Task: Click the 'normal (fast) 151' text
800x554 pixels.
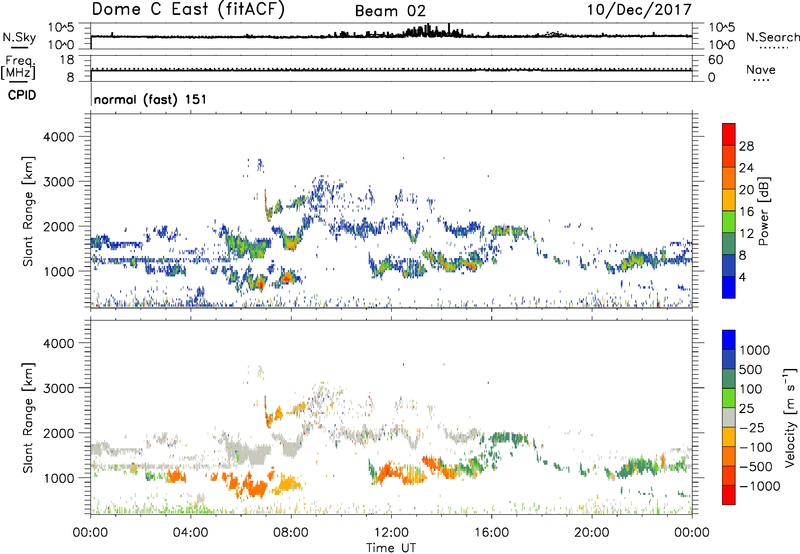Action: pos(151,99)
